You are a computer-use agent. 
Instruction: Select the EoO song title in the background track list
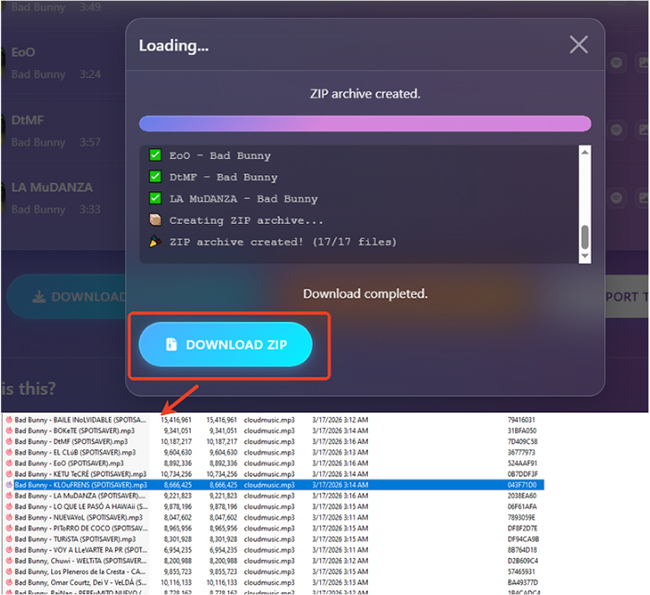point(23,52)
